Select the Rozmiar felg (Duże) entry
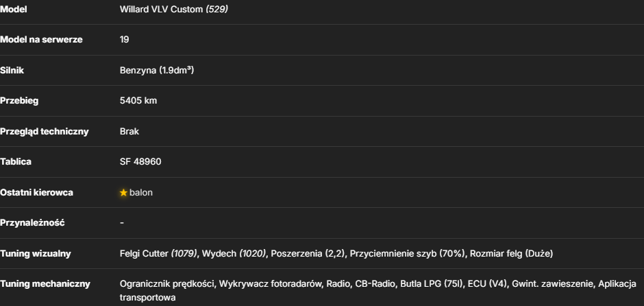The image size is (644, 306). [x=511, y=253]
